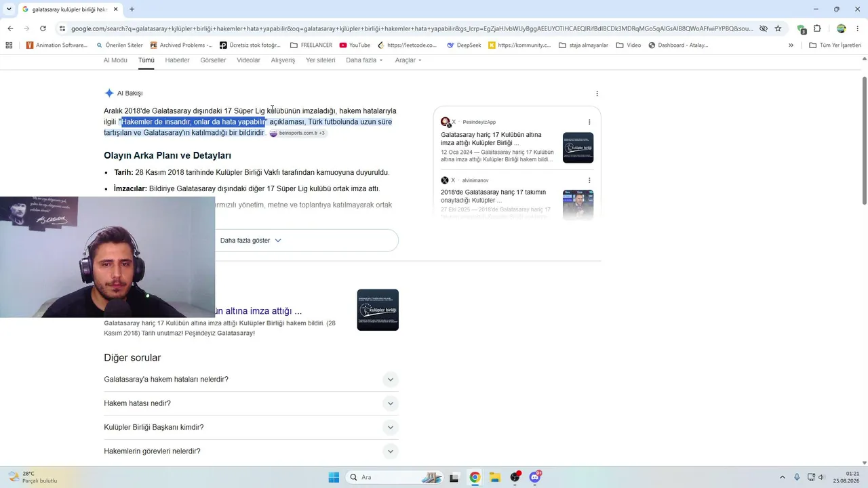Open the Chrome profile avatar
The width and height of the screenshot is (868, 488).
(841, 28)
